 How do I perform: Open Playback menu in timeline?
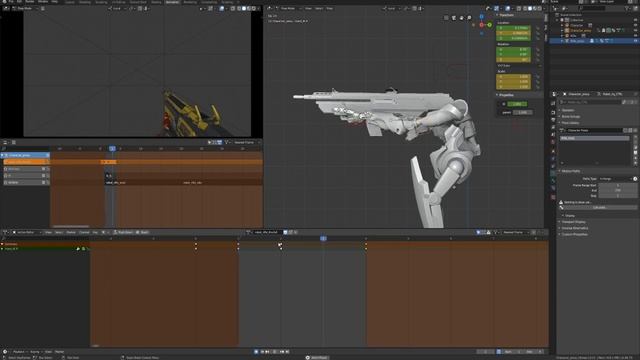point(19,351)
